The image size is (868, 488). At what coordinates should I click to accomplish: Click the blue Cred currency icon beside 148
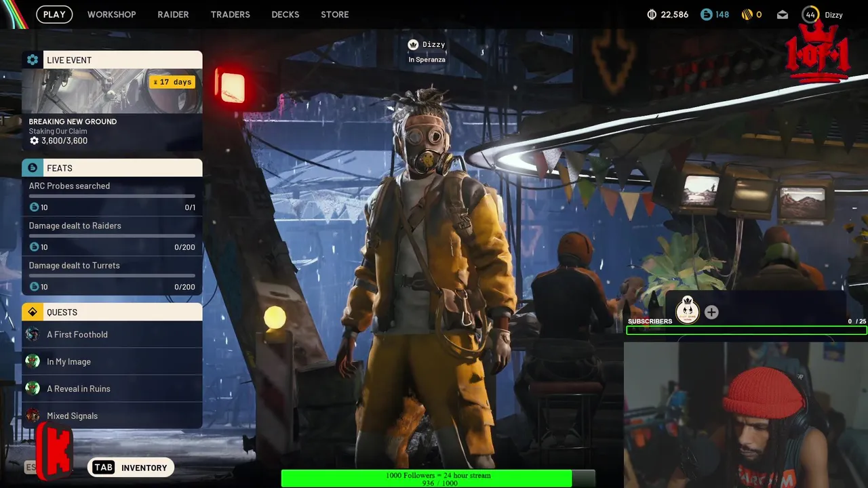pyautogui.click(x=707, y=14)
